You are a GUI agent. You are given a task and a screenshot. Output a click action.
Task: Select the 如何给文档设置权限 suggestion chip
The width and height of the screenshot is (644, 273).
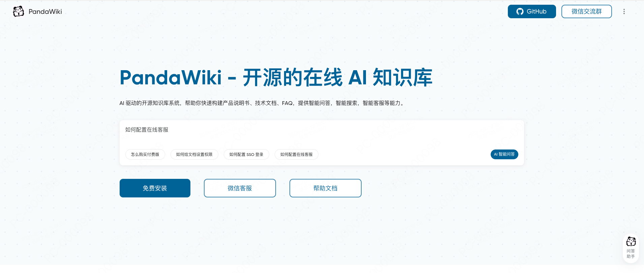194,155
